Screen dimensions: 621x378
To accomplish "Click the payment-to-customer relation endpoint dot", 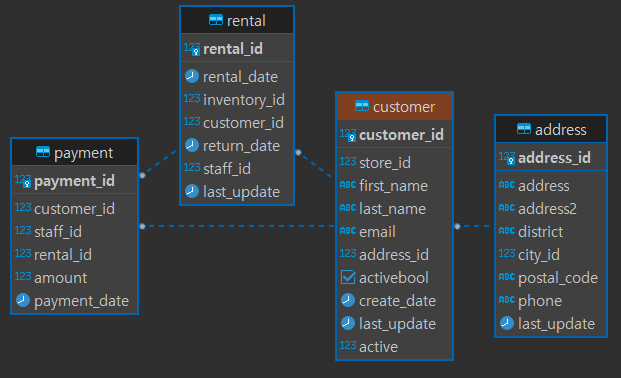I will (x=143, y=226).
